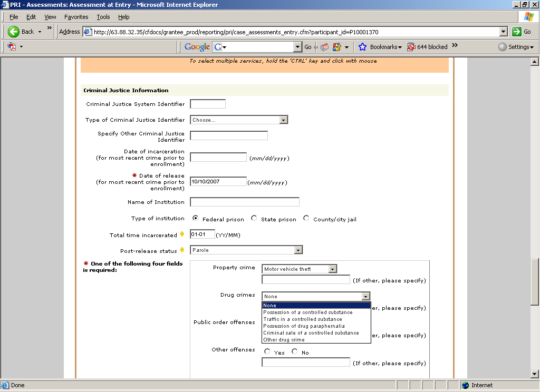Choose Traffic in a controlled substance
The width and height of the screenshot is (540, 392).
316,319
